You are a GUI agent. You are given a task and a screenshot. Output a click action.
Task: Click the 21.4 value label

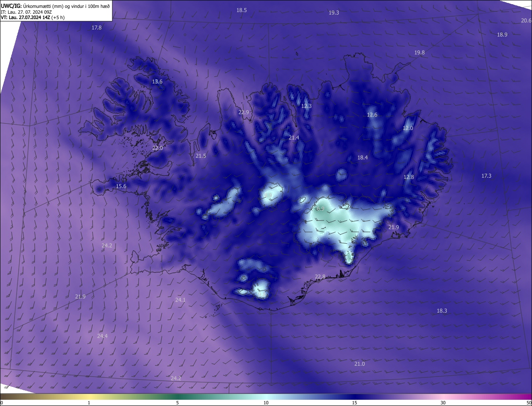[294, 137]
